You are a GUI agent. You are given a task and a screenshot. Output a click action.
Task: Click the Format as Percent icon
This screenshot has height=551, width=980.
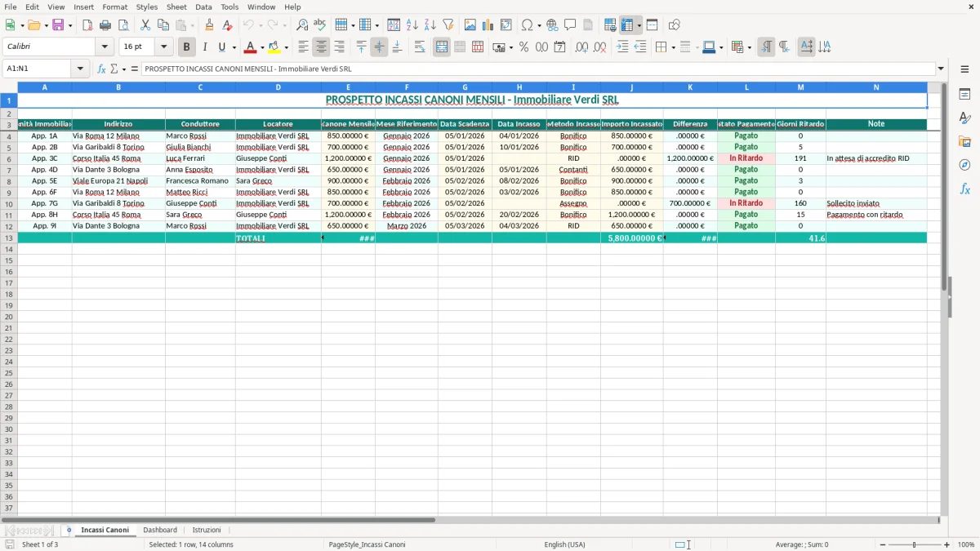(x=523, y=47)
